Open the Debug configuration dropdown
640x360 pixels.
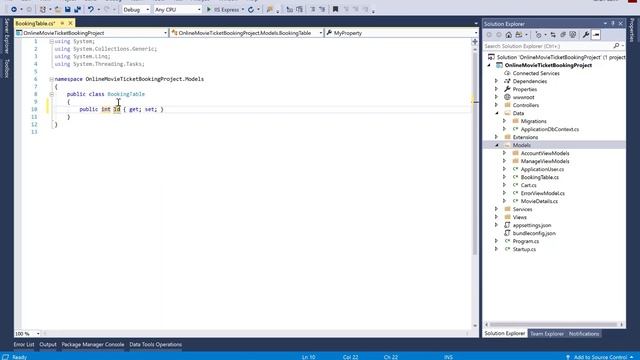[136, 9]
